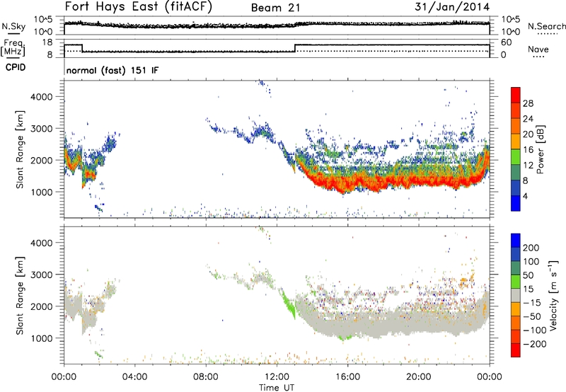Click the bottom red segment of the velocity colorbar
566x392 pixels.
pos(516,350)
